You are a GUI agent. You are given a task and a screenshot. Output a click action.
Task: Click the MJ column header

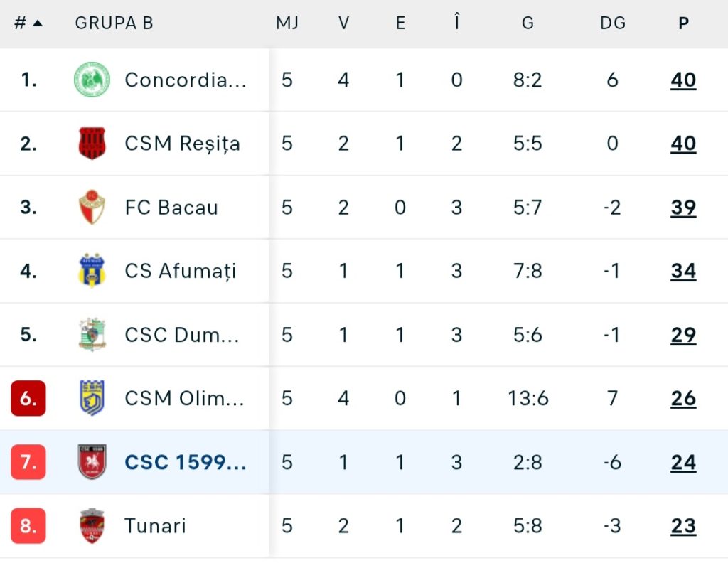[287, 23]
